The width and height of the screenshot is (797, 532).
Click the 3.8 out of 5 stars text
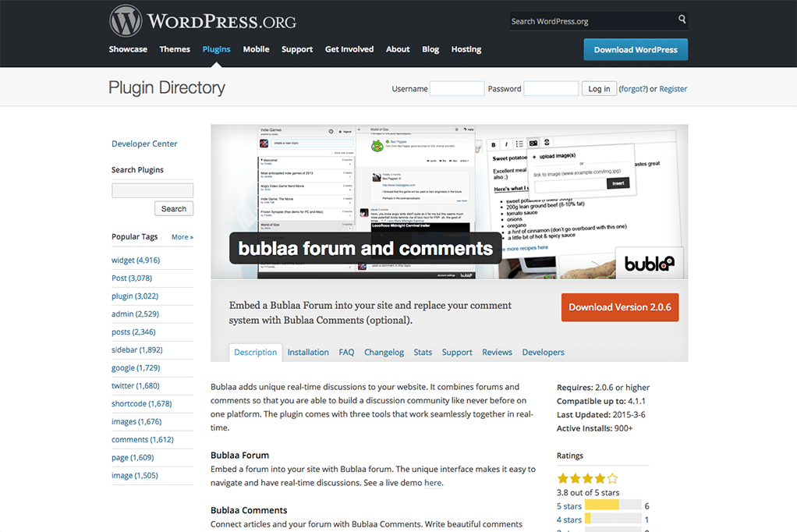click(x=588, y=493)
